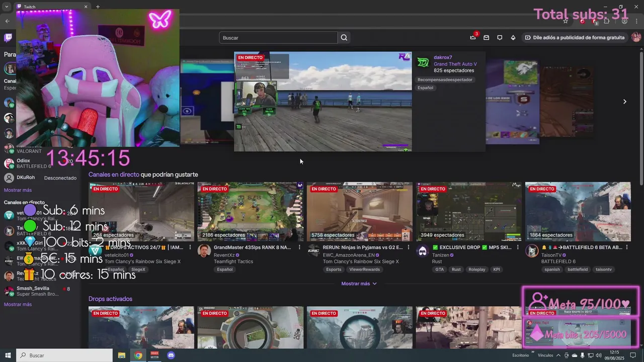Image resolution: width=644 pixels, height=362 pixels.
Task: Click the search magnifier button
Action: (344, 38)
